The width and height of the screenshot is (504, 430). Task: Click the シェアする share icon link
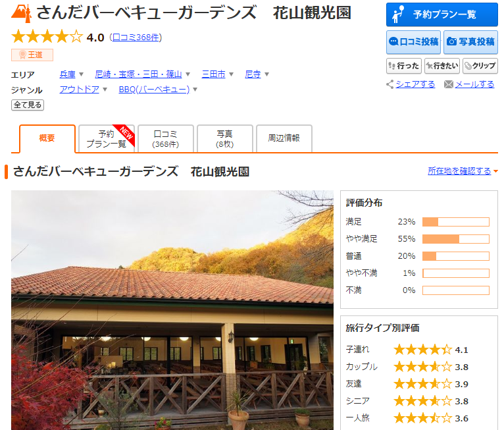point(411,84)
